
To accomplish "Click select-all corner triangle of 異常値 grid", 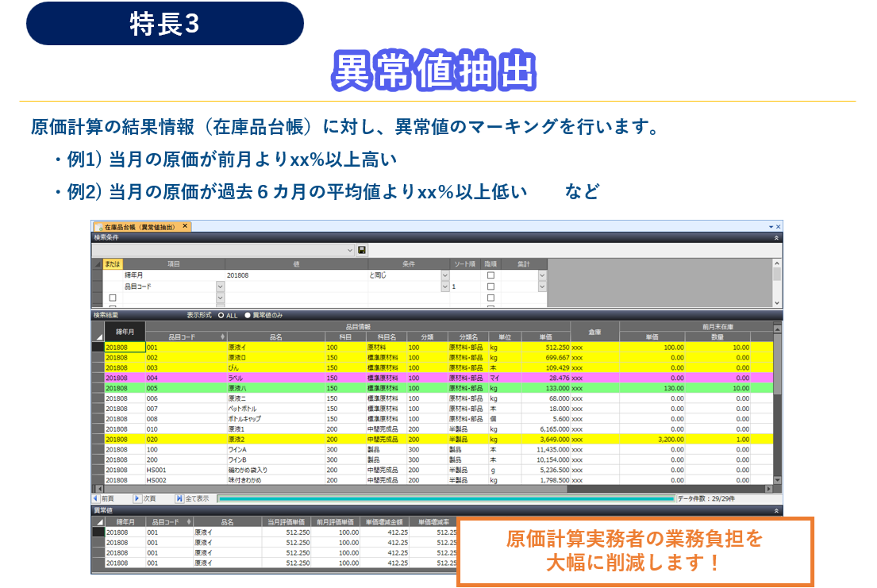I will click(x=99, y=523).
